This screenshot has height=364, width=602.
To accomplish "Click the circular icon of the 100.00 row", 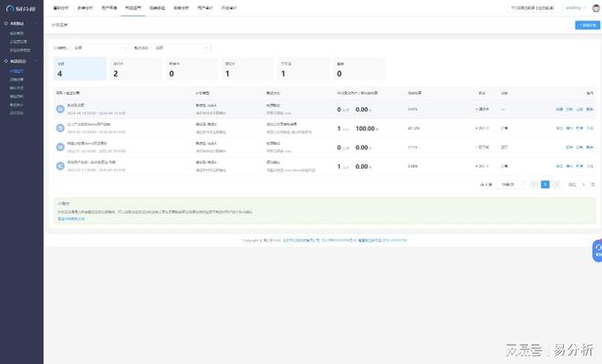I will click(x=60, y=128).
